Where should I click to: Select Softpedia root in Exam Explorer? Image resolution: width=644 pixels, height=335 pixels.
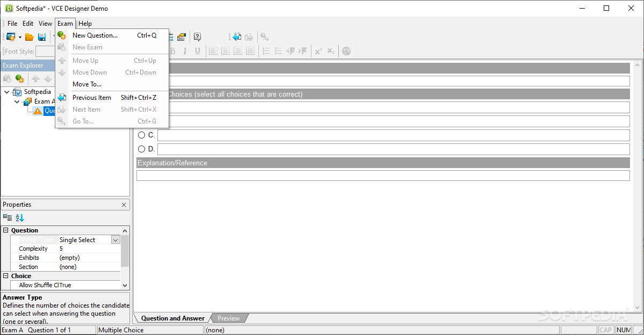pyautogui.click(x=38, y=92)
